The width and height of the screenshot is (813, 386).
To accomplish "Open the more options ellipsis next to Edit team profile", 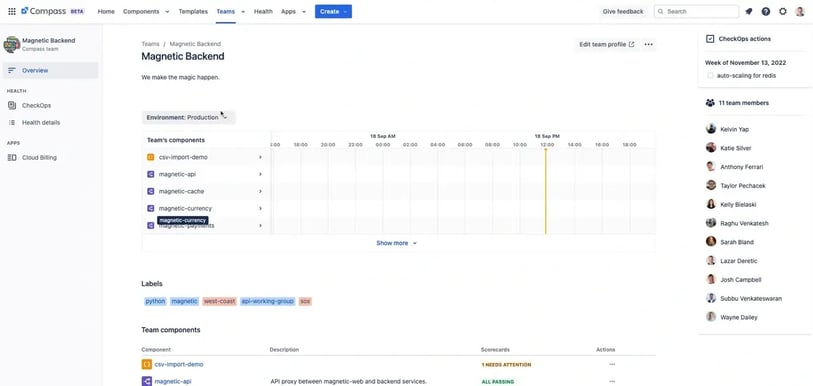I will click(648, 45).
